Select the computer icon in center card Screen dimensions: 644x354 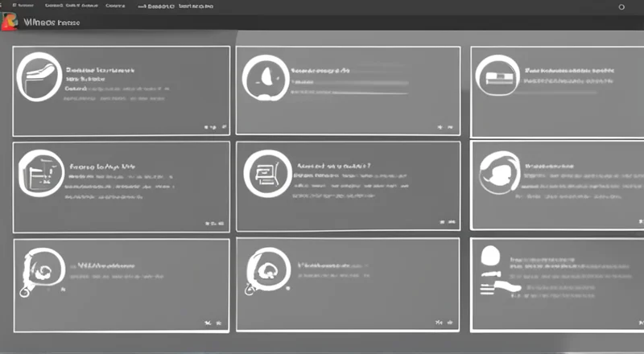(266, 172)
